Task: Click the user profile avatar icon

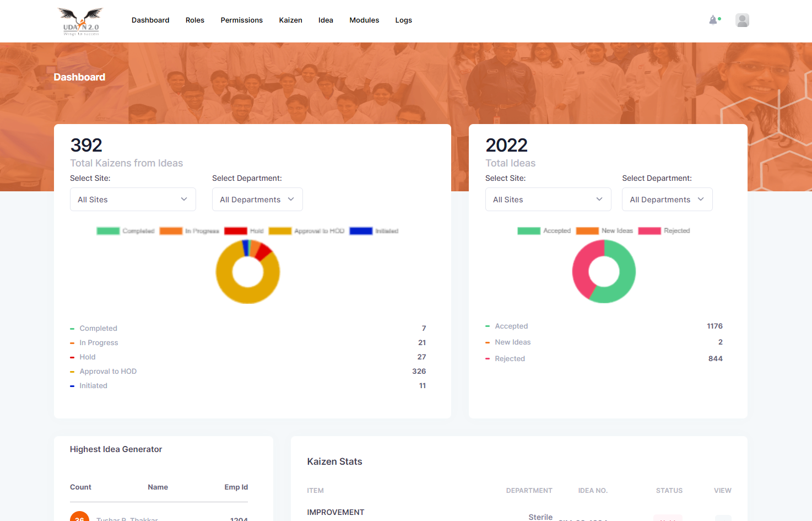Action: pyautogui.click(x=742, y=20)
